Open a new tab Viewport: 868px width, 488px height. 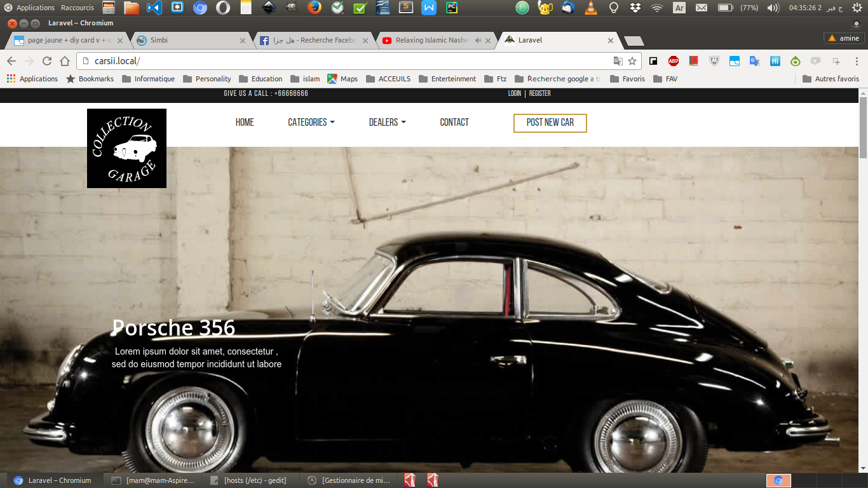pos(634,41)
